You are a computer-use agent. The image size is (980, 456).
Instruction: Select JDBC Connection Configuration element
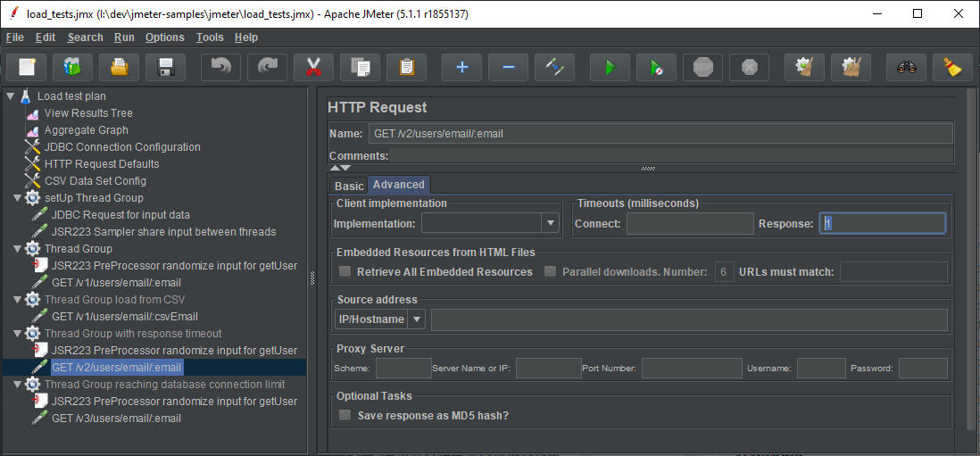pos(122,146)
